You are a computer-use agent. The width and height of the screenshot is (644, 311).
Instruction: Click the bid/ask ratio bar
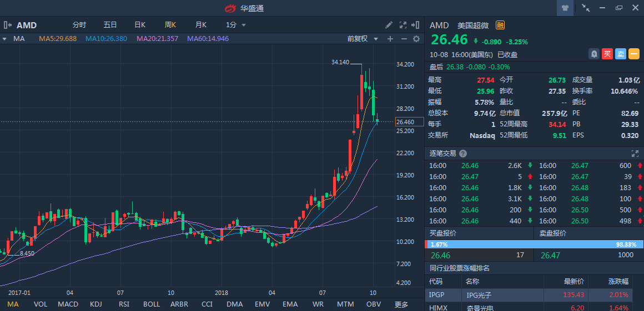(x=534, y=244)
